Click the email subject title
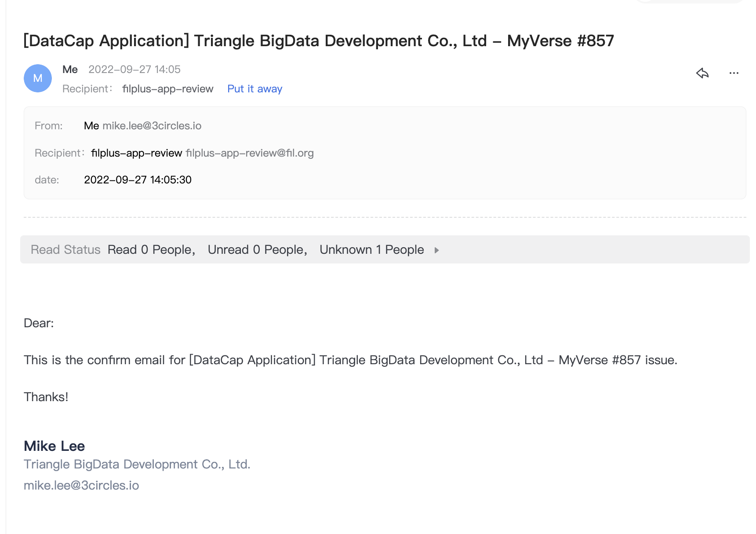The height and width of the screenshot is (534, 756). [x=319, y=41]
